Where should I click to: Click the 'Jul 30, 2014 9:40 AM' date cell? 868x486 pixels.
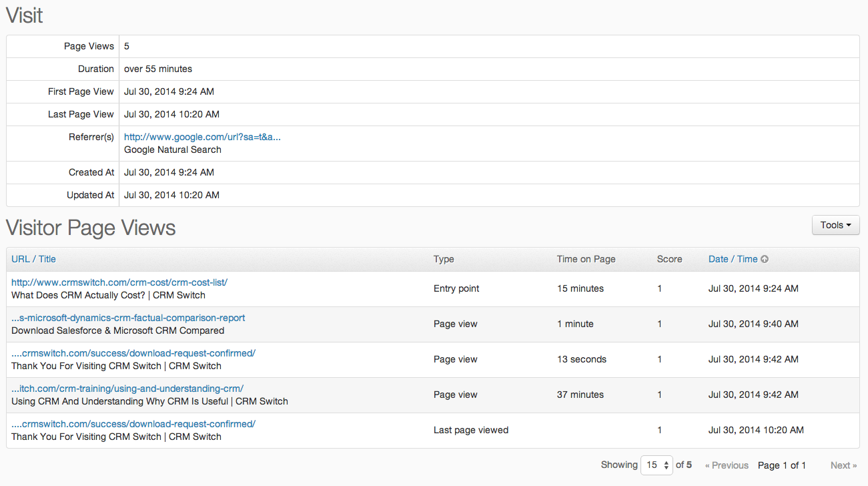tap(753, 324)
